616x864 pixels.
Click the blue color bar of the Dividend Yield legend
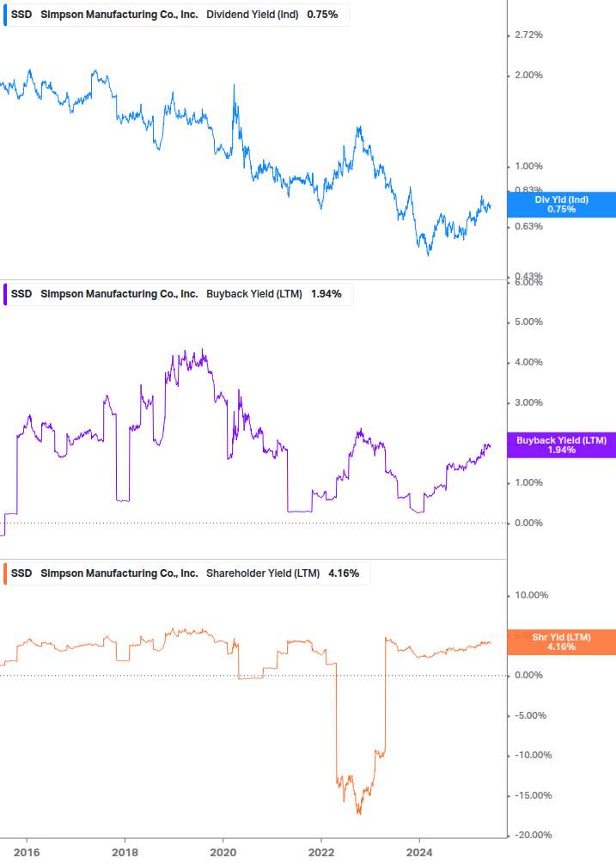pos(5,15)
